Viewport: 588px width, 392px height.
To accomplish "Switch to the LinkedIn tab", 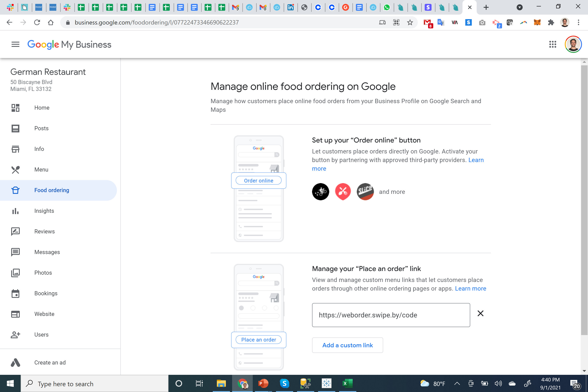I will click(291, 8).
